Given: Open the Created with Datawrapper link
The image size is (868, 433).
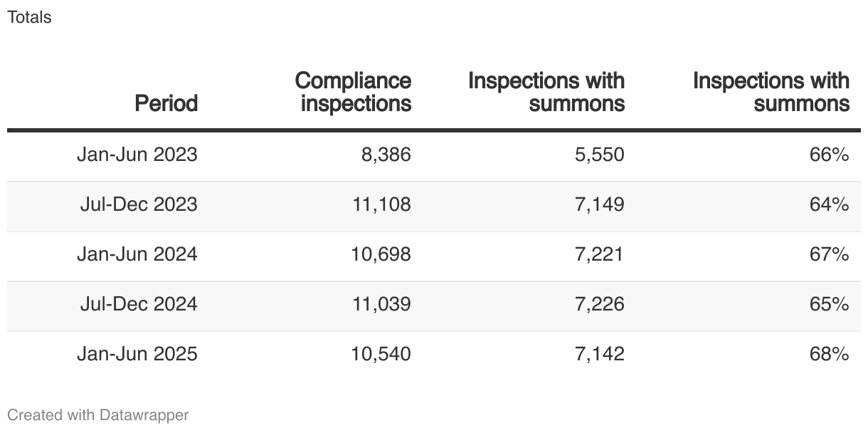Looking at the screenshot, I should click(x=98, y=414).
